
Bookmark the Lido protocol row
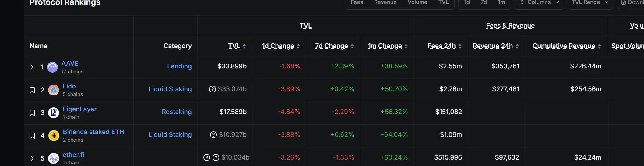point(32,90)
